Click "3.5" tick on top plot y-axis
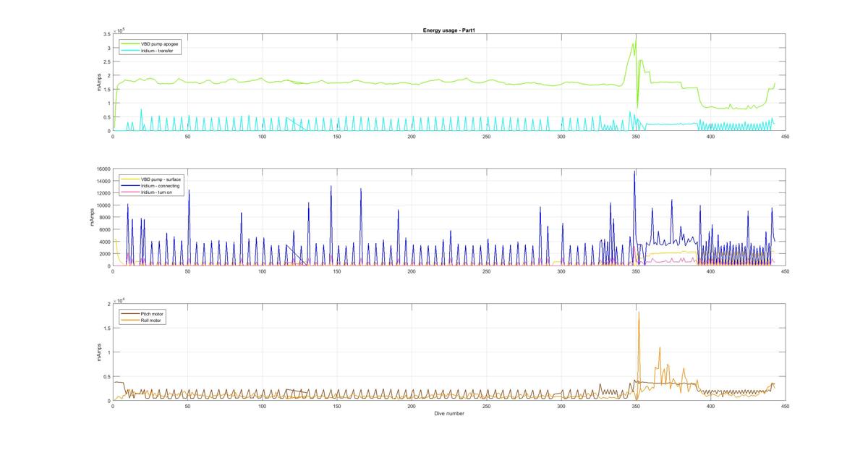 pos(106,35)
